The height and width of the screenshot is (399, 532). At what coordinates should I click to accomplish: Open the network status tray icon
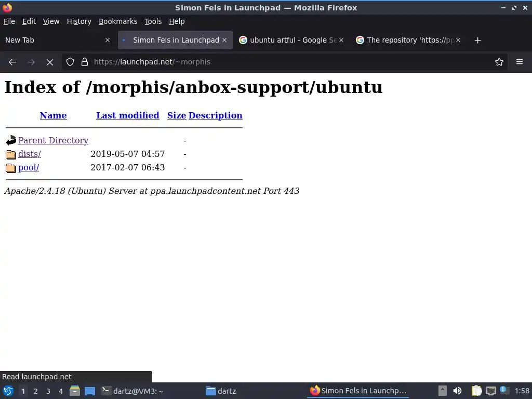tap(490, 391)
